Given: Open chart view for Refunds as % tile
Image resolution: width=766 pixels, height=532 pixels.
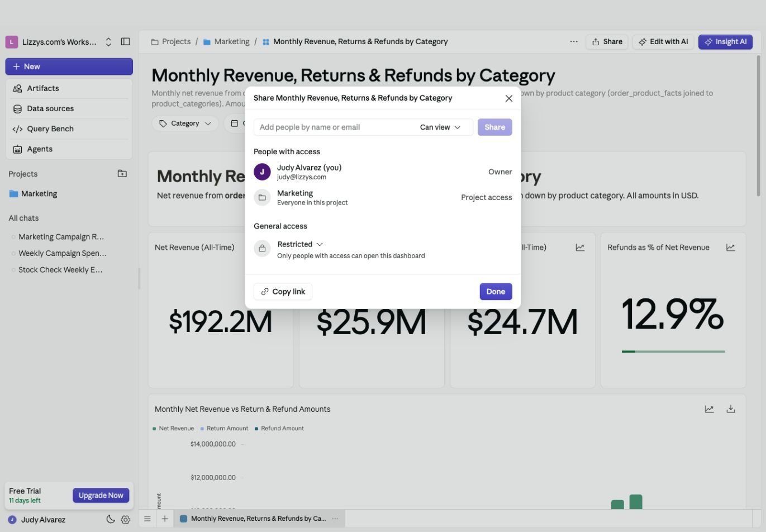Looking at the screenshot, I should [730, 247].
